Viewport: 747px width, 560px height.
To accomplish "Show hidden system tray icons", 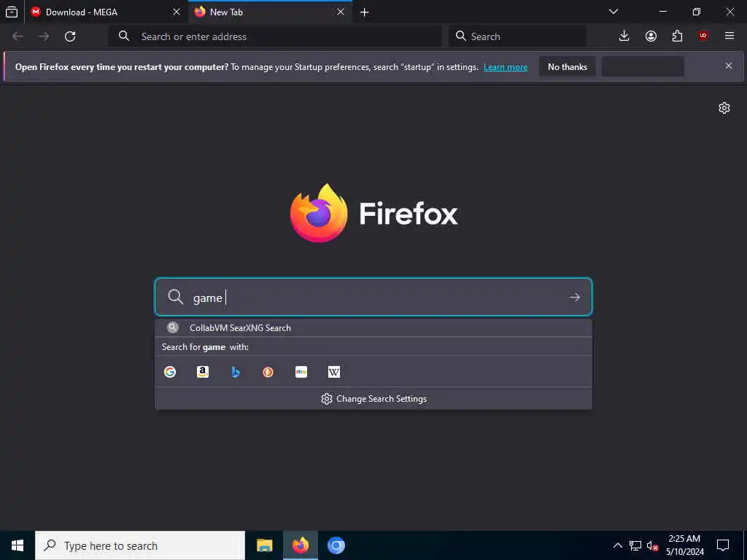I will (617, 545).
